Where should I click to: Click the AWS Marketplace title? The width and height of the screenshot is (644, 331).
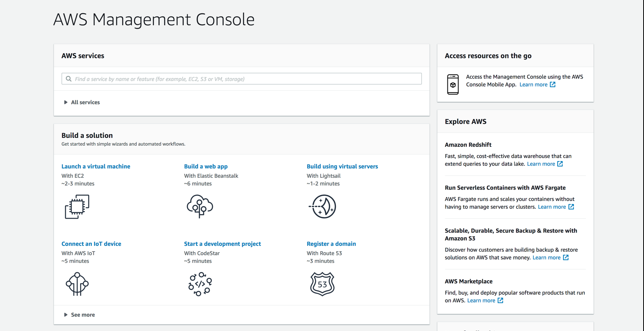pos(468,281)
